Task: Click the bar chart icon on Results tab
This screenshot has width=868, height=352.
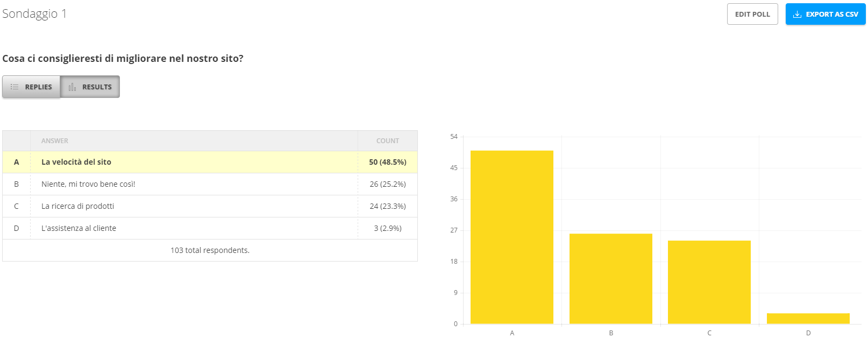Action: pyautogui.click(x=72, y=87)
